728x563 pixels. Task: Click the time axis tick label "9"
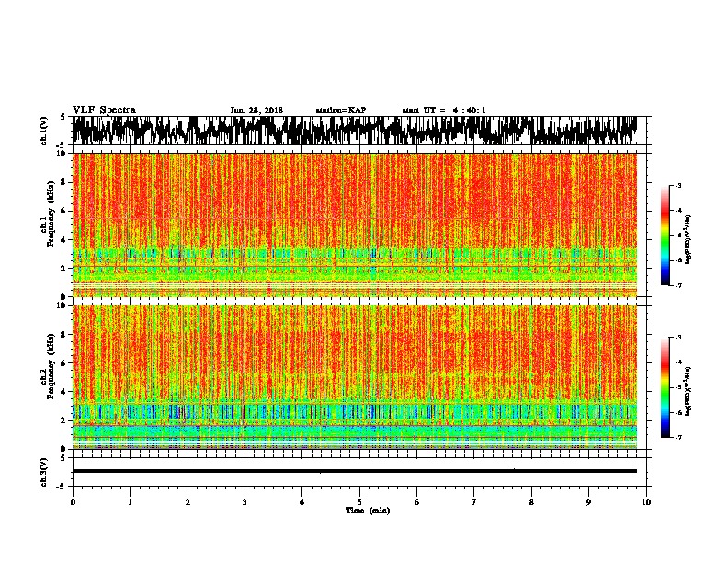tap(588, 502)
